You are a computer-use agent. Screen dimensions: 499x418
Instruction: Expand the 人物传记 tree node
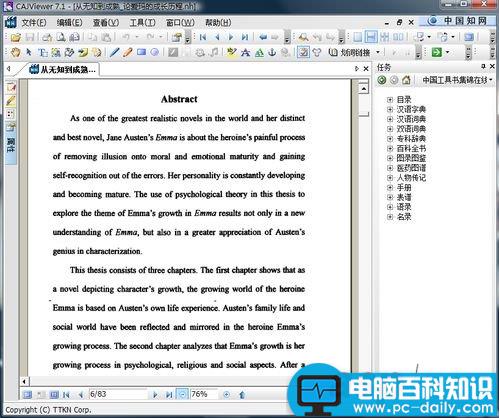pyautogui.click(x=389, y=178)
